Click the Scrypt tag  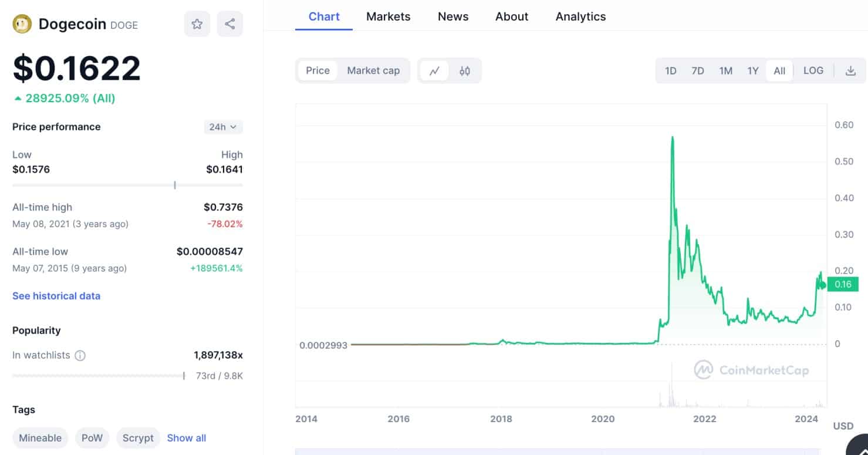pyautogui.click(x=138, y=438)
